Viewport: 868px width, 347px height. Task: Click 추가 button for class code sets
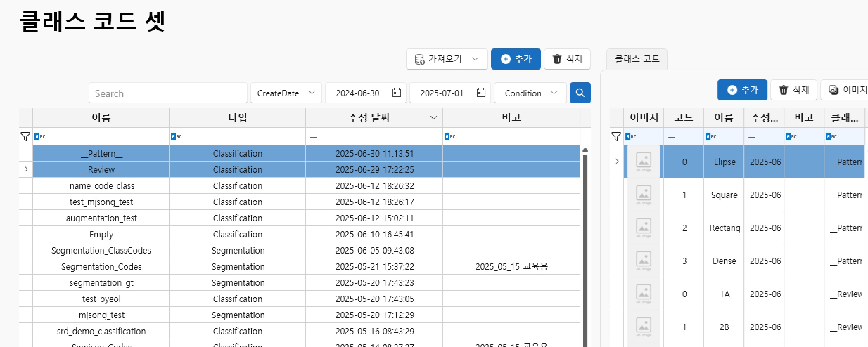516,59
